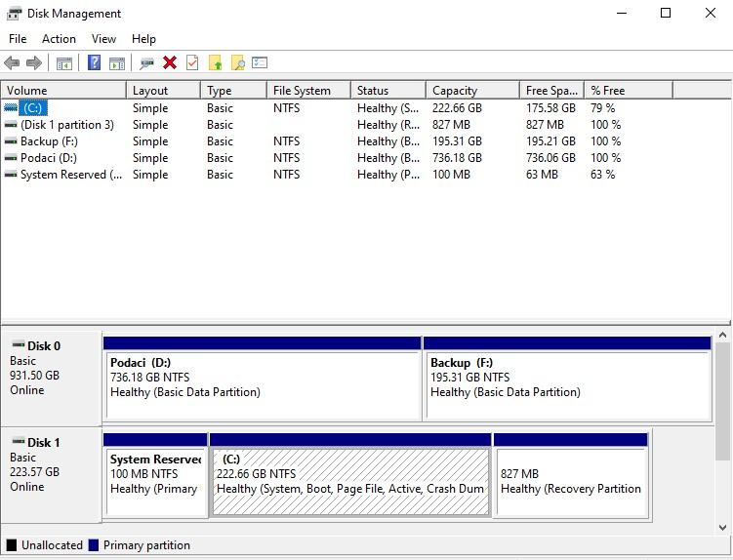The width and height of the screenshot is (733, 560).
Task: Open the File menu
Action: (18, 39)
